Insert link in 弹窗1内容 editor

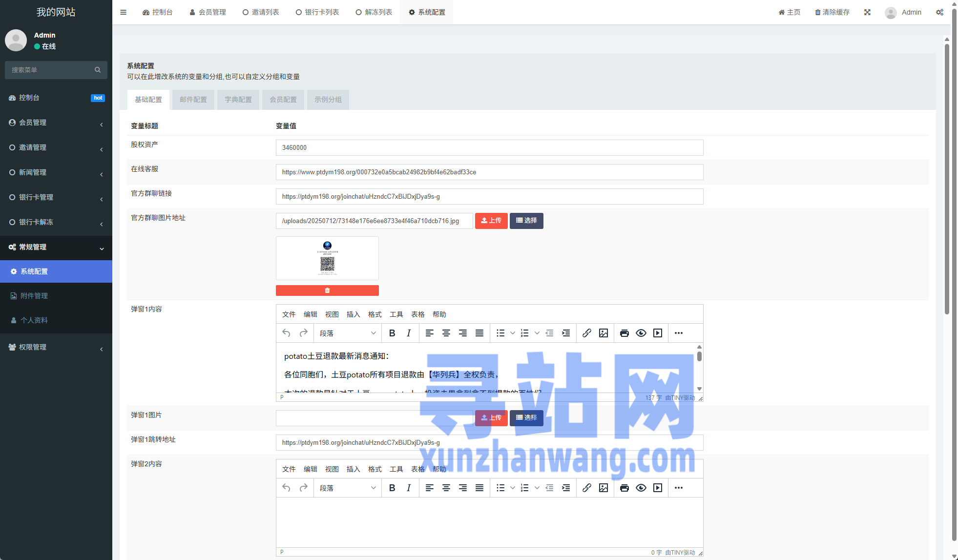[587, 333]
